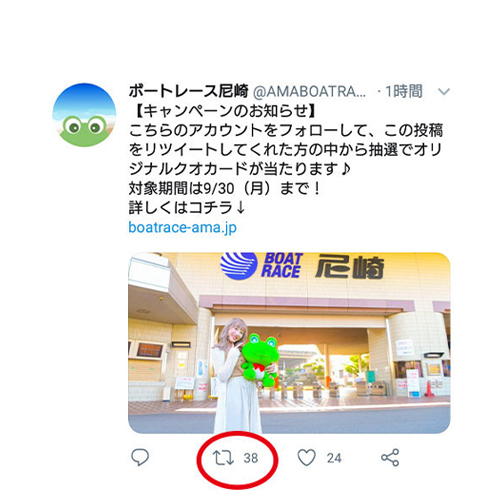Open the share icon menu
The height and width of the screenshot is (500, 500).
(390, 457)
